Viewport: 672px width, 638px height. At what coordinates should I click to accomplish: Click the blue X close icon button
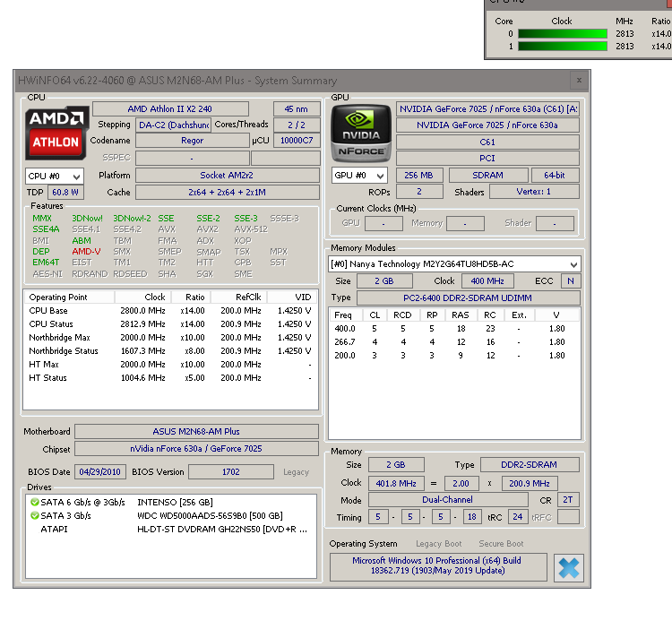[568, 568]
